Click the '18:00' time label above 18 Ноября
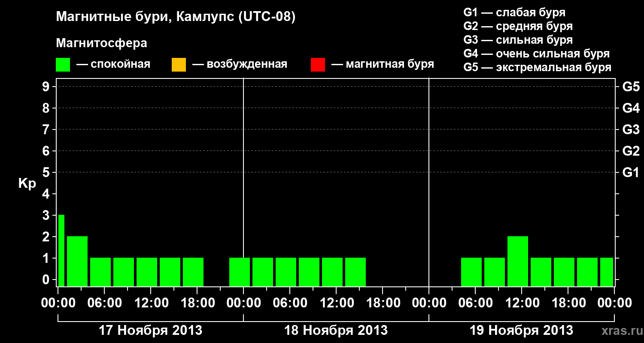This screenshot has width=644, height=343. tap(383, 303)
